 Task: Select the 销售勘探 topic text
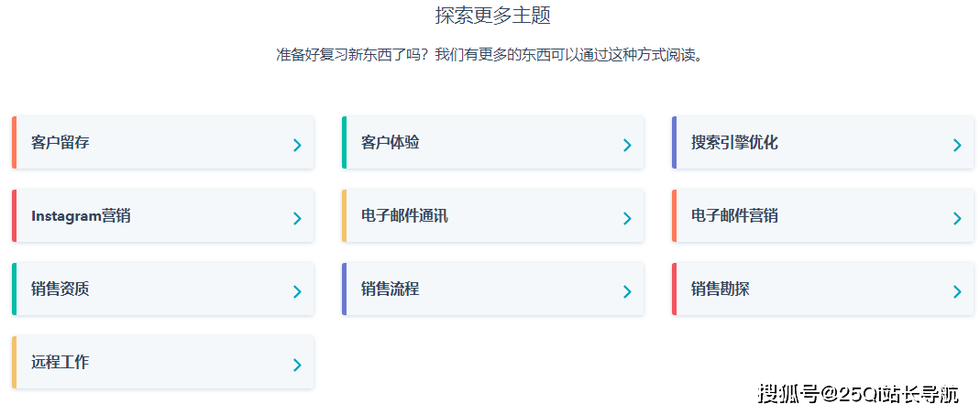tap(720, 289)
